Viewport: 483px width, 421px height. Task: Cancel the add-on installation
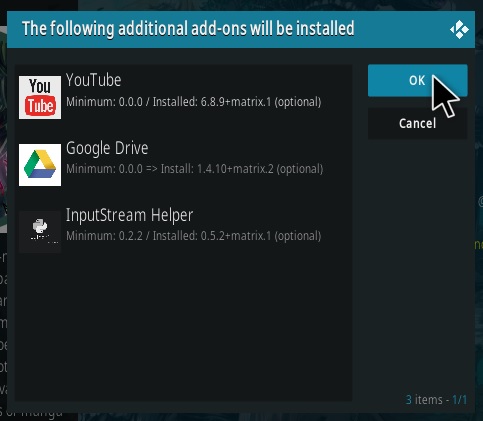pyautogui.click(x=418, y=123)
